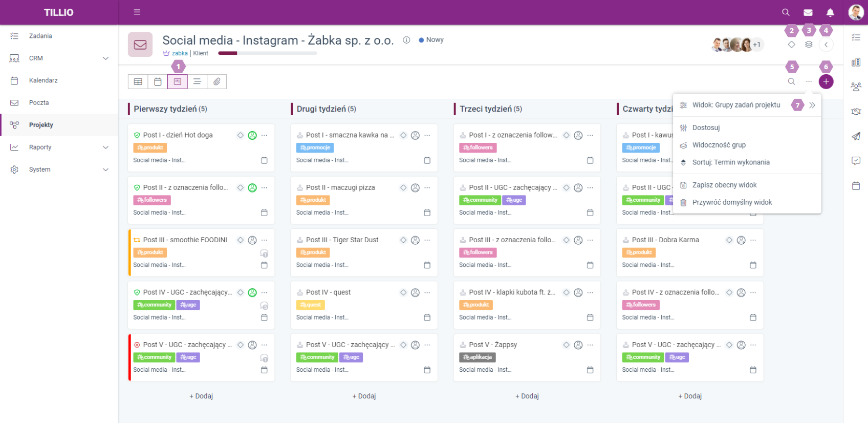
Task: Click the grey aplikacja tag on Post V - Żappsy
Action: [x=478, y=357]
